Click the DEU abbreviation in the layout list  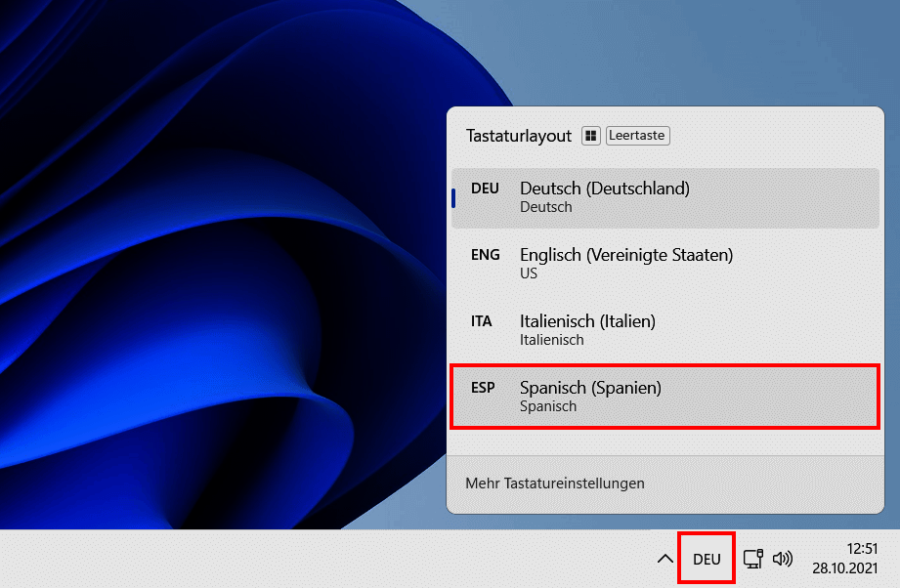(485, 189)
